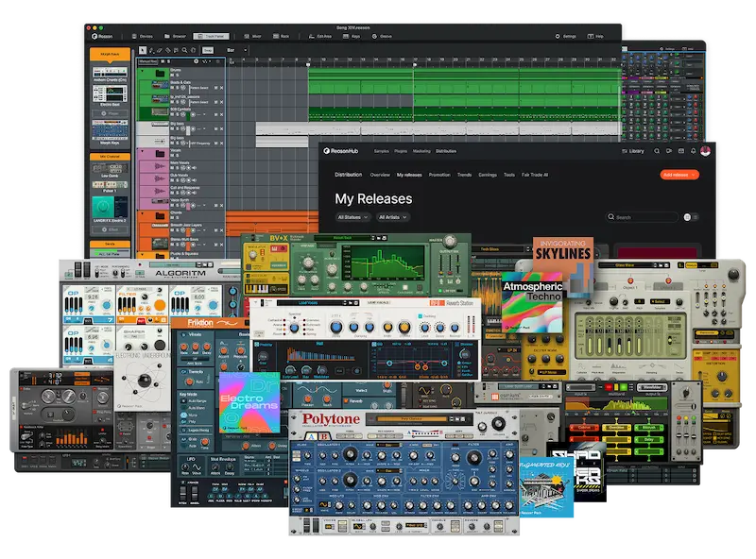
Task: Open the Earnings tab in Distribution
Action: tap(488, 175)
